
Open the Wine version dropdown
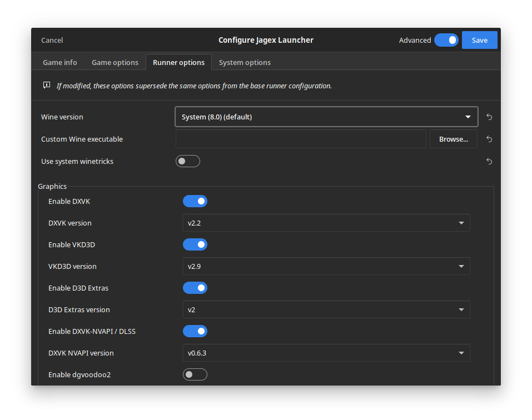click(x=326, y=117)
